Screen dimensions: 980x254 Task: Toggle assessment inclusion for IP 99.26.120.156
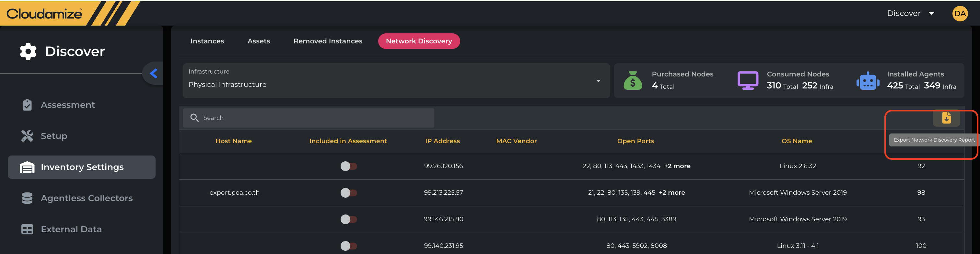[x=348, y=166]
